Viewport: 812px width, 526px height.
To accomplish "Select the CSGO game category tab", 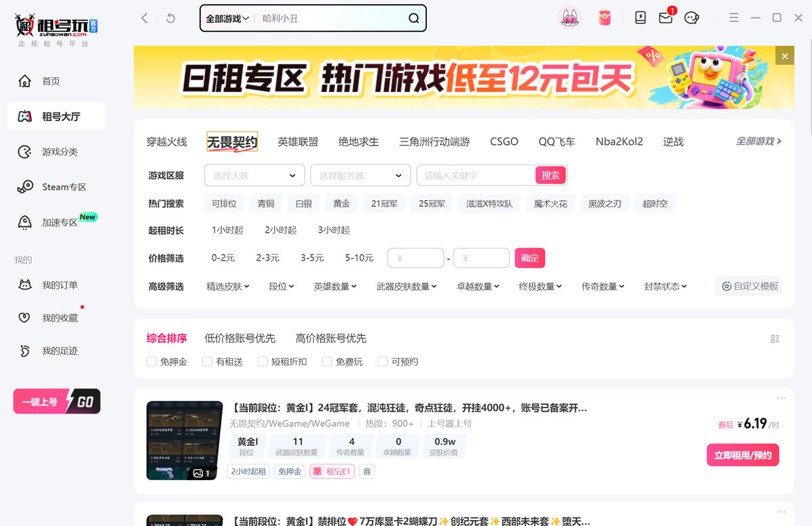I will click(503, 141).
